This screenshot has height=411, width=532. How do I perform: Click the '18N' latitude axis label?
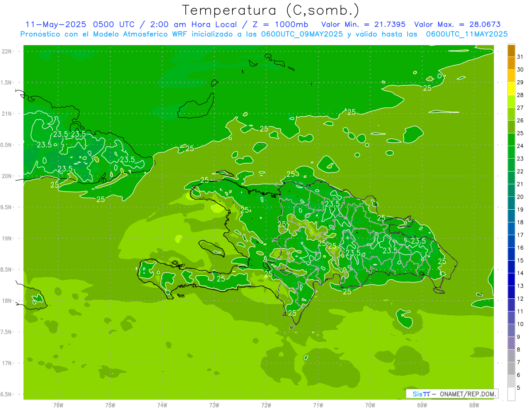[7, 301]
